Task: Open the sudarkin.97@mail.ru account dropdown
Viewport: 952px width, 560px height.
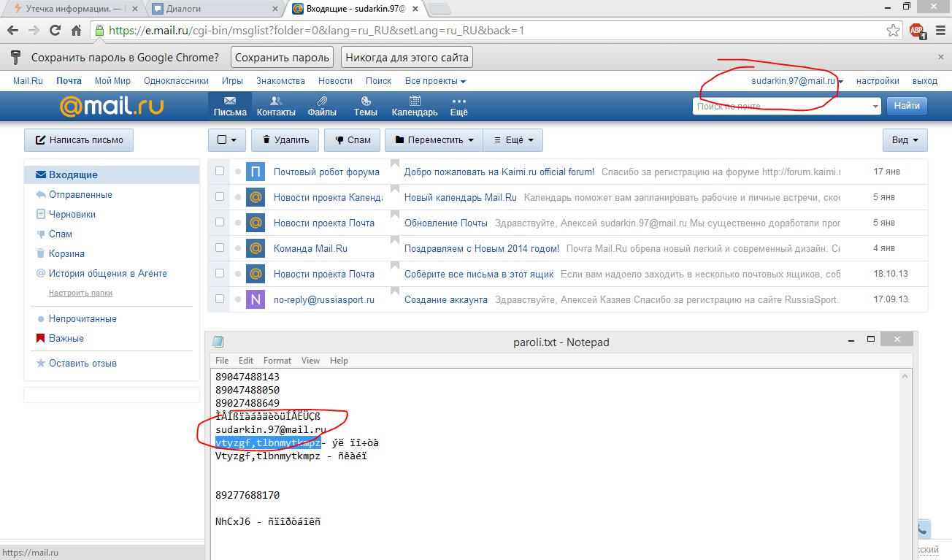Action: point(797,81)
